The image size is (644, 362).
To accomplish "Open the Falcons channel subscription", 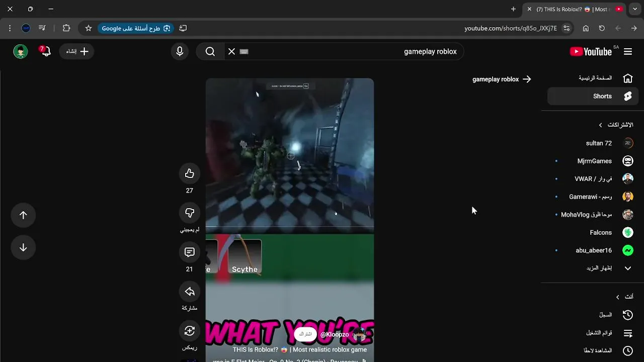I will click(x=593, y=232).
